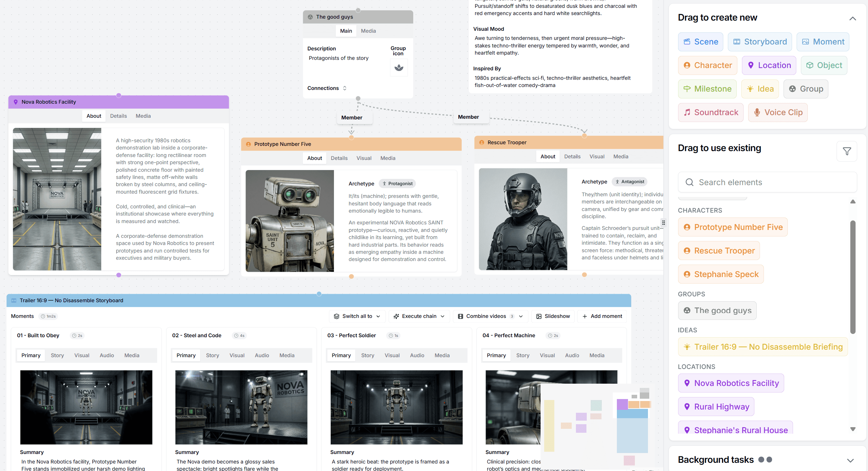Screen dimensions: 868x471
Task: Select the Scene element chip
Action: click(701, 42)
